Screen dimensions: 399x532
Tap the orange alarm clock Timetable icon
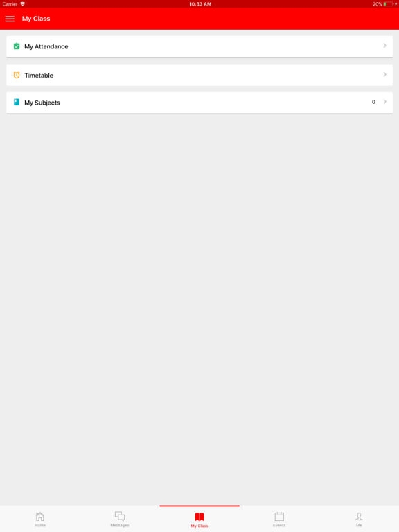click(x=17, y=75)
